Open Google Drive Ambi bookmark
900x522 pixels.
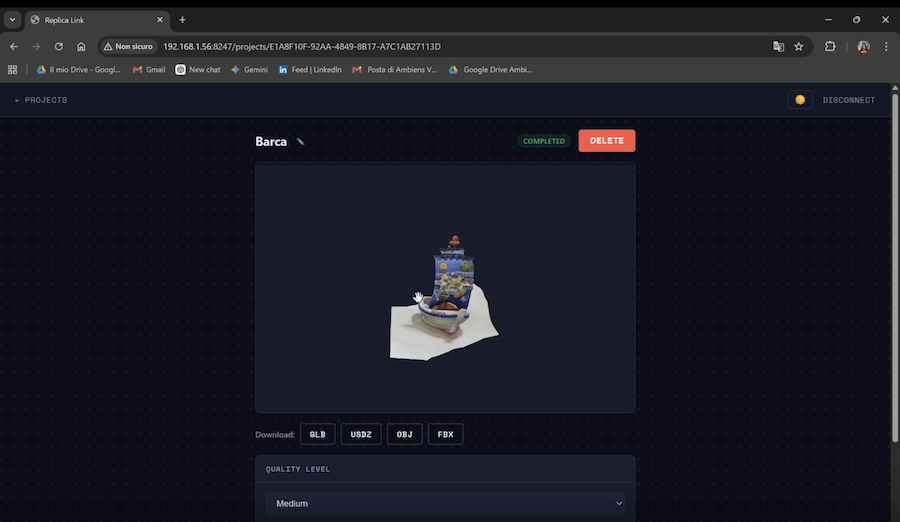click(491, 69)
